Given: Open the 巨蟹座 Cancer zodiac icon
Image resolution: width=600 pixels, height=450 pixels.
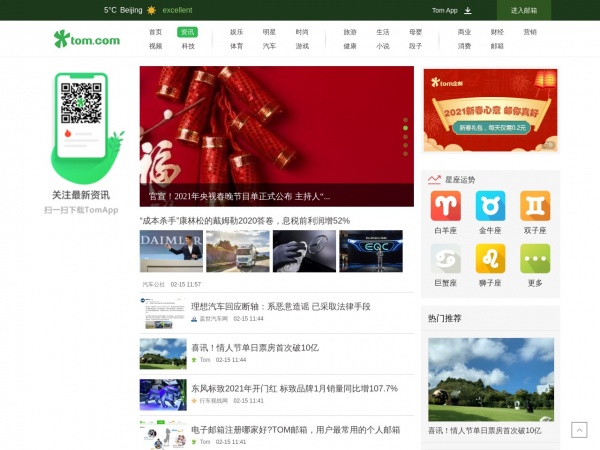Looking at the screenshot, I should [445, 259].
